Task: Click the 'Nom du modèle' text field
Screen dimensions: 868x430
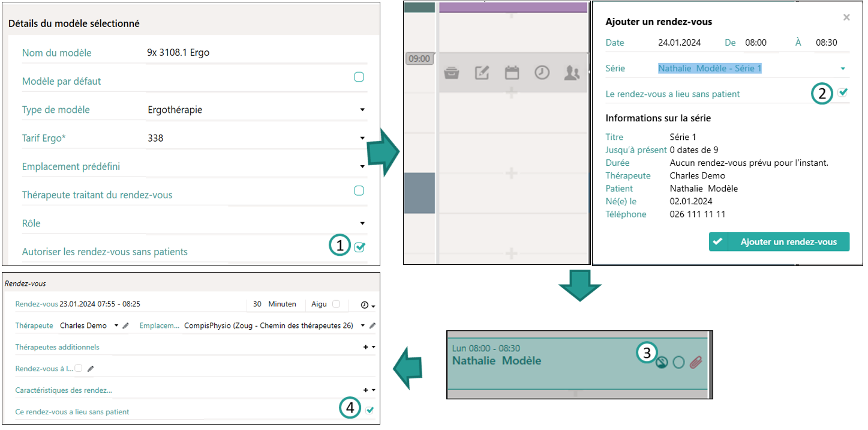Action: pyautogui.click(x=255, y=52)
